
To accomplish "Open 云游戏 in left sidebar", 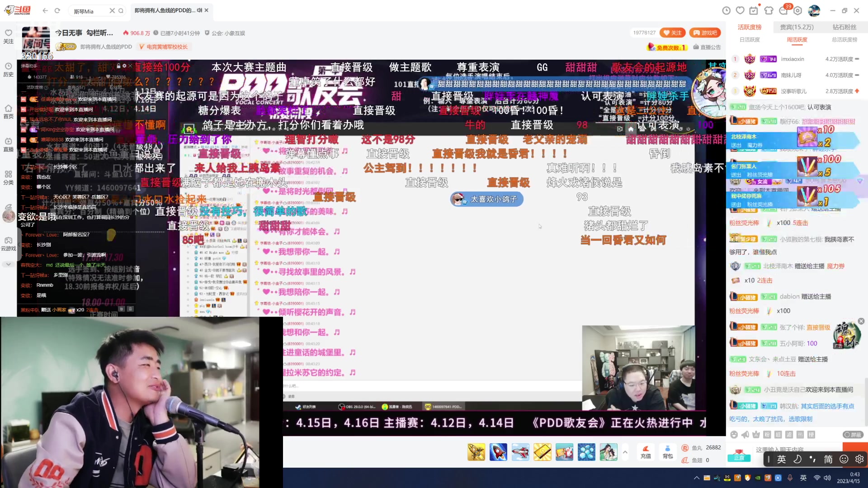I will click(8, 244).
